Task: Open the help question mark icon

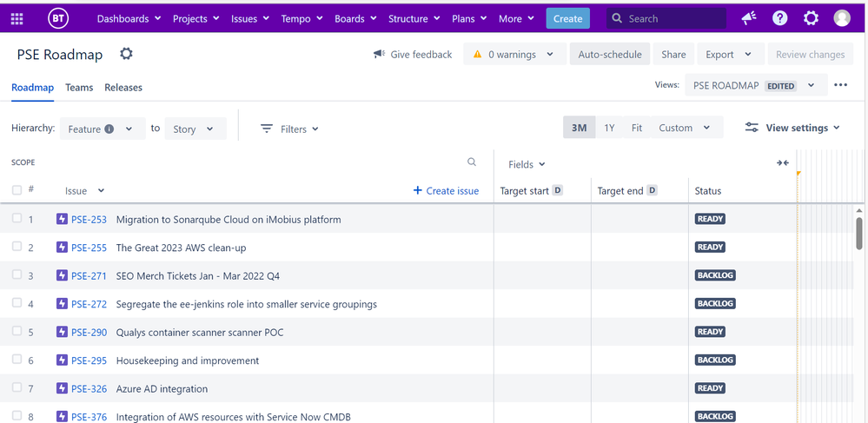Action: [x=779, y=18]
